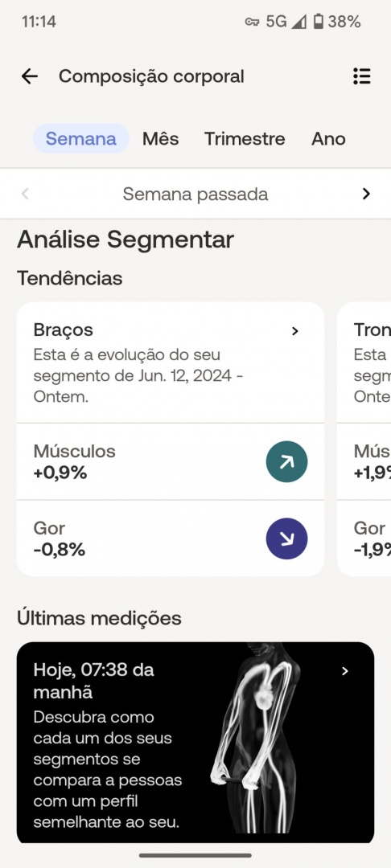
Task: Select the Ano tab
Action: click(328, 138)
